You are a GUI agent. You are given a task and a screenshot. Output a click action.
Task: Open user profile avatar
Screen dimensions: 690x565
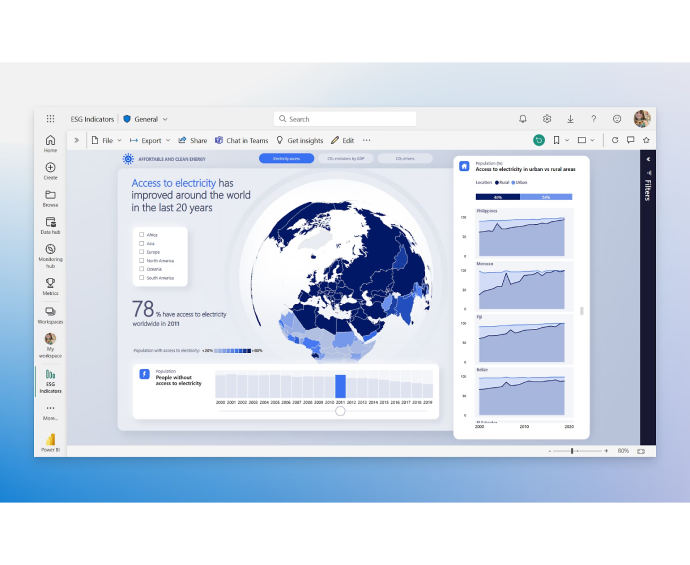point(642,119)
